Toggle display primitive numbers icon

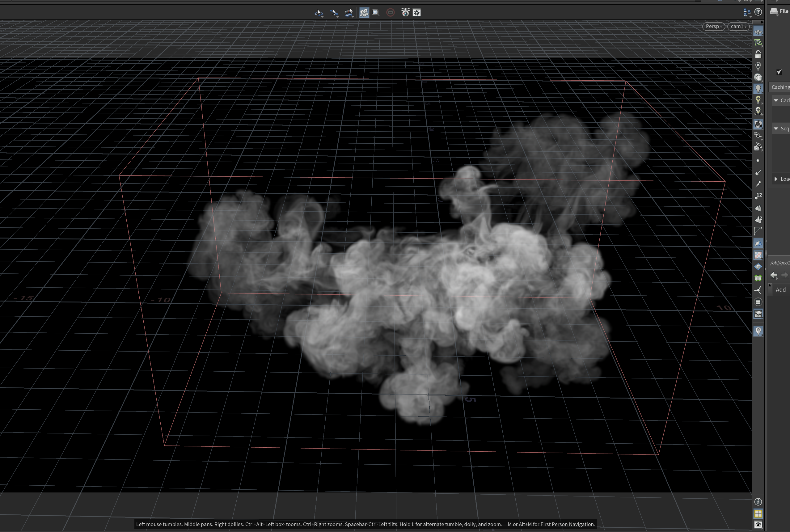pos(758,220)
